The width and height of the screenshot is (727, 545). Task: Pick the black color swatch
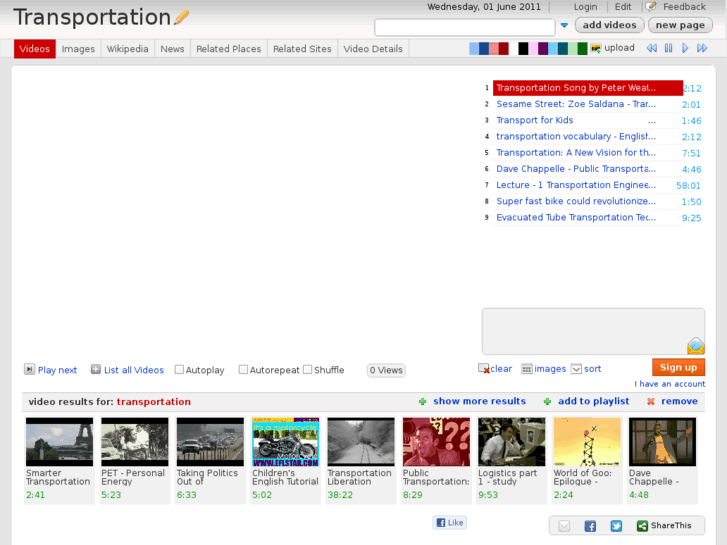point(523,48)
